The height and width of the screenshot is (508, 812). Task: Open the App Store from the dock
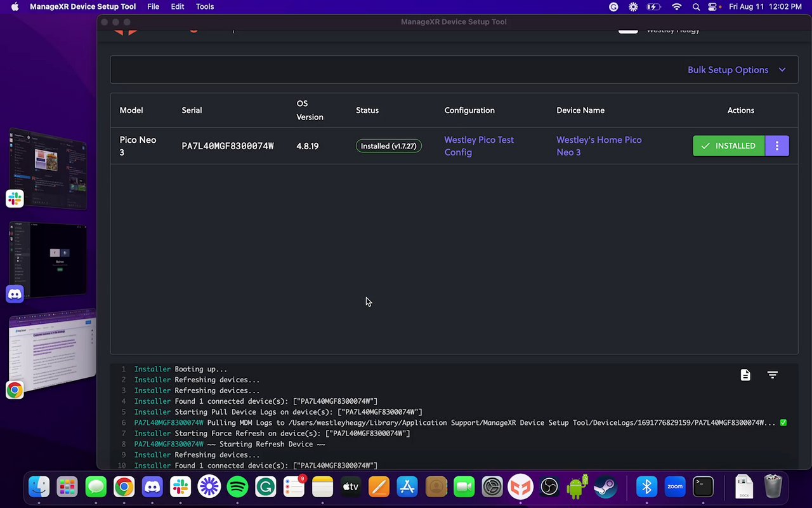coord(407,487)
